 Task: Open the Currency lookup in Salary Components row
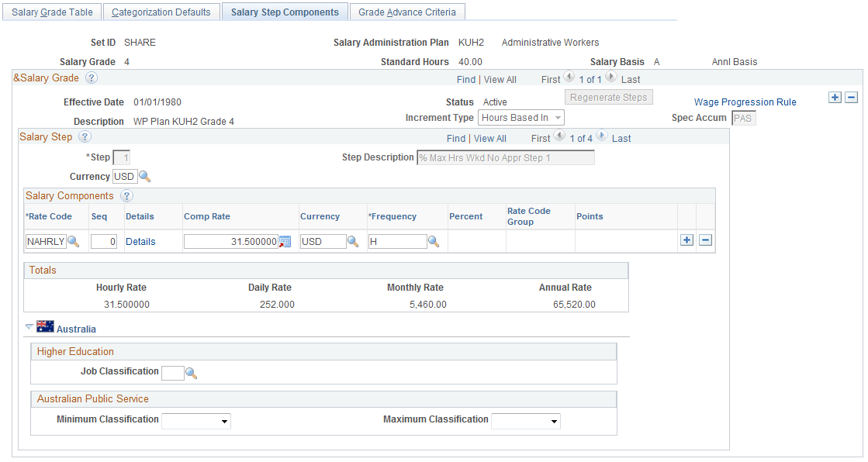[353, 241]
